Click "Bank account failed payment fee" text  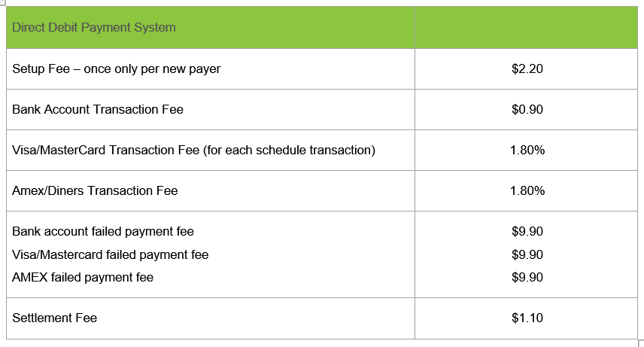click(x=103, y=231)
